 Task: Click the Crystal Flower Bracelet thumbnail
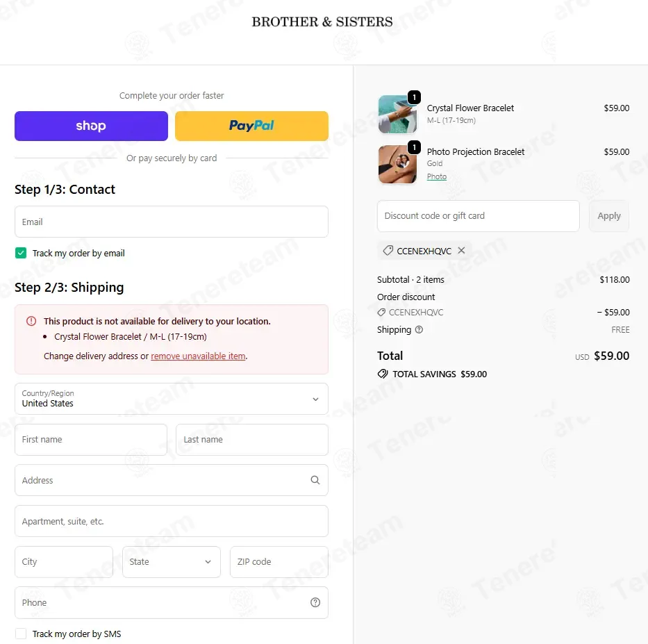coord(397,114)
